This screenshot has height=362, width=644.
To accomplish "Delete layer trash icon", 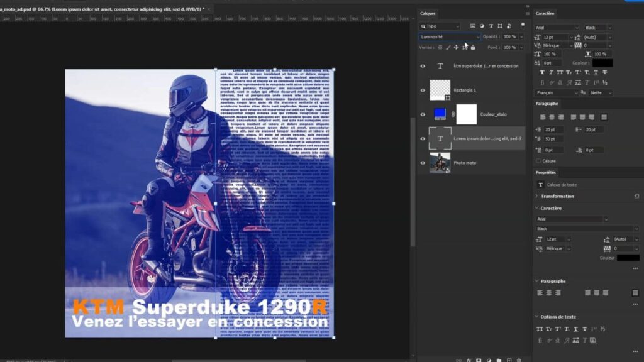I will (519, 360).
